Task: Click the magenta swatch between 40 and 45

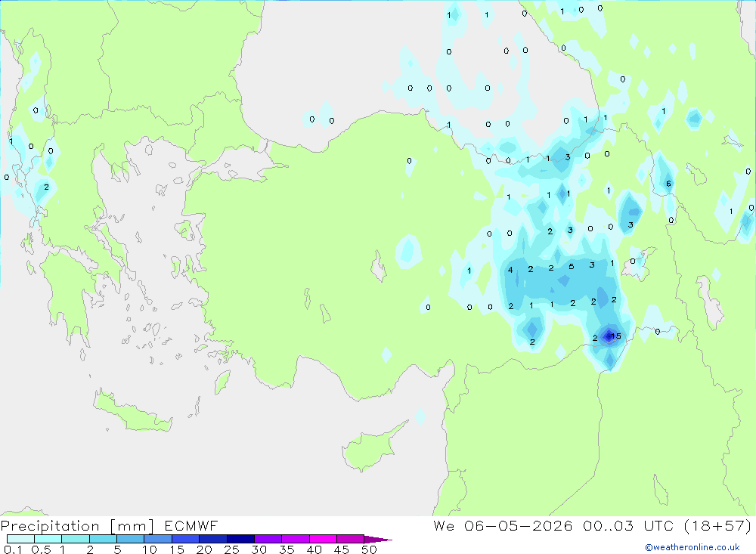Action: tap(323, 539)
